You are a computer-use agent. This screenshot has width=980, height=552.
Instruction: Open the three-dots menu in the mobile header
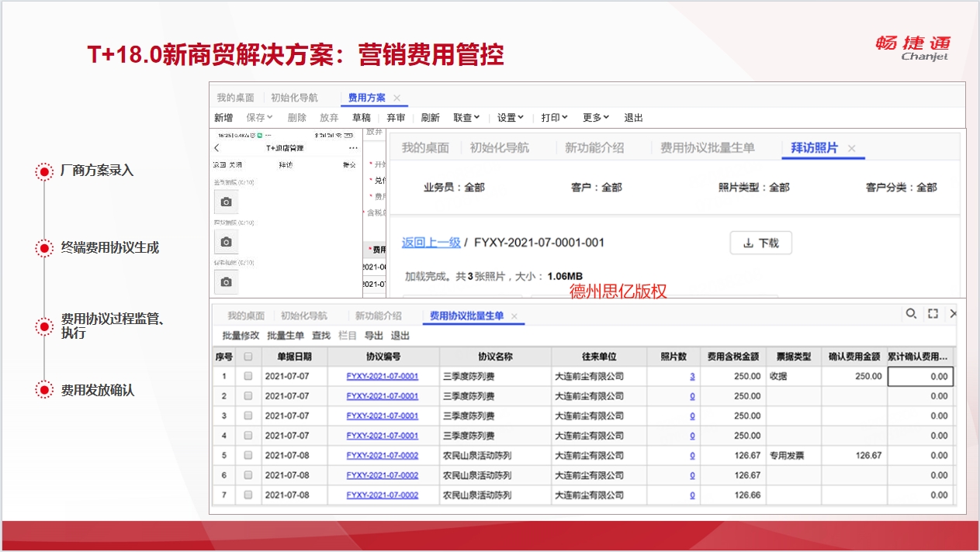click(x=353, y=148)
